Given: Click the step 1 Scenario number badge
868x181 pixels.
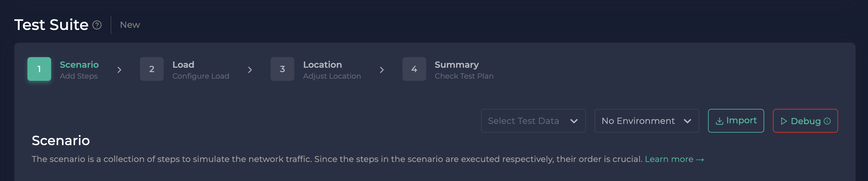Looking at the screenshot, I should click(39, 69).
